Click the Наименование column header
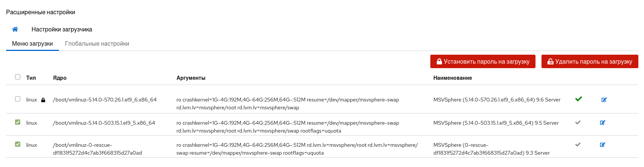 tap(452, 78)
